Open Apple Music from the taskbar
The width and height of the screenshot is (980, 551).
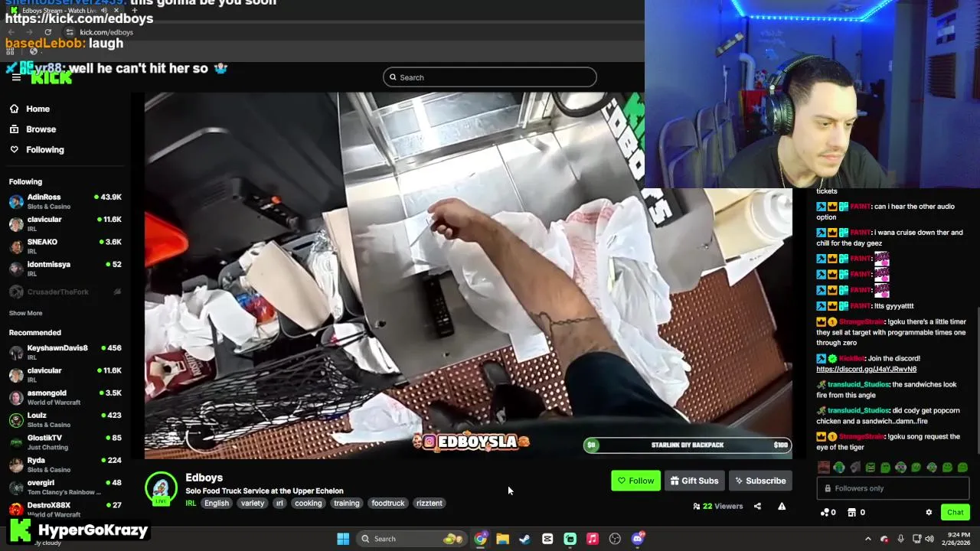(x=592, y=539)
